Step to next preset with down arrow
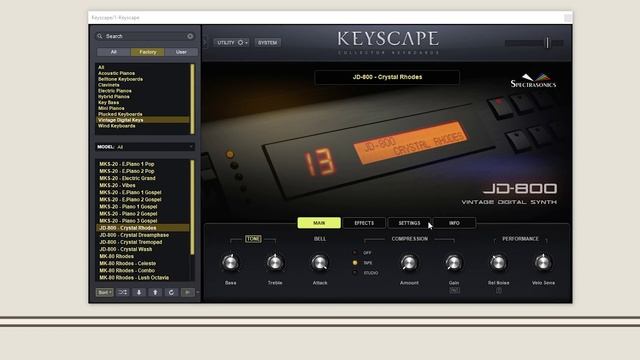Viewport: 640px width, 360px height. pos(139,292)
